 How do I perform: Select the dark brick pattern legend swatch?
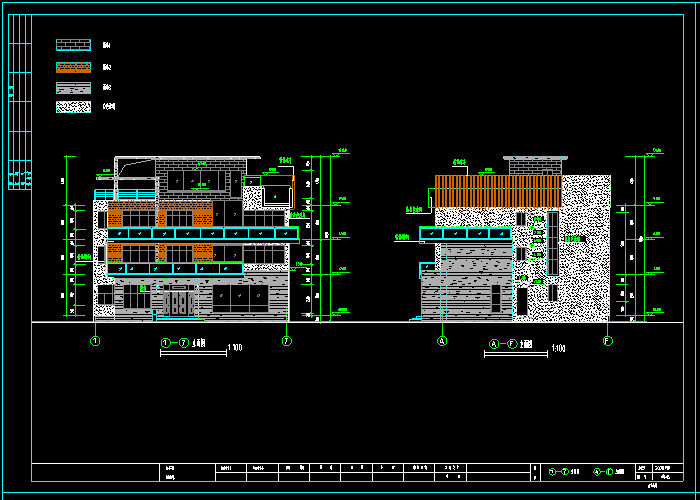[x=73, y=45]
